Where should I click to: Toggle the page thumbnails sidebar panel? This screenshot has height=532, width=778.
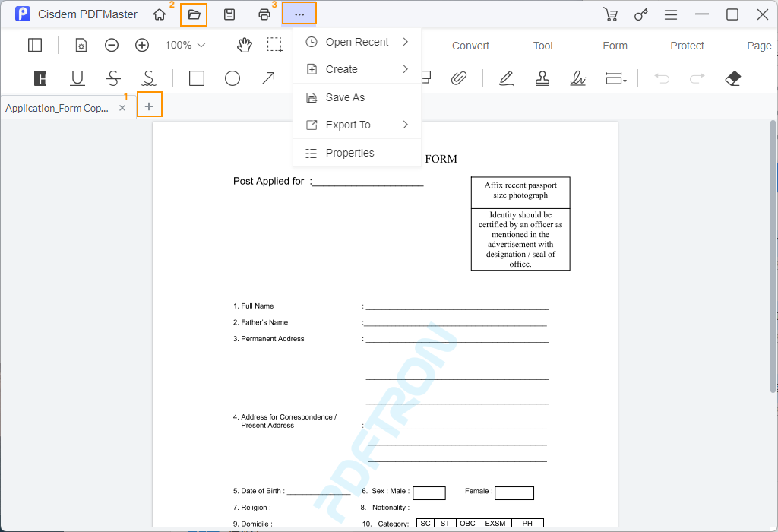[35, 45]
